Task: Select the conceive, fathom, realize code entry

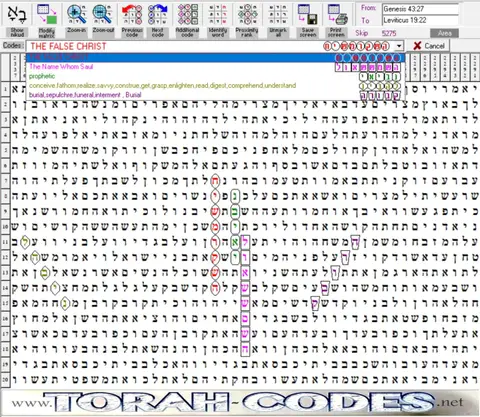Action: (x=215, y=86)
